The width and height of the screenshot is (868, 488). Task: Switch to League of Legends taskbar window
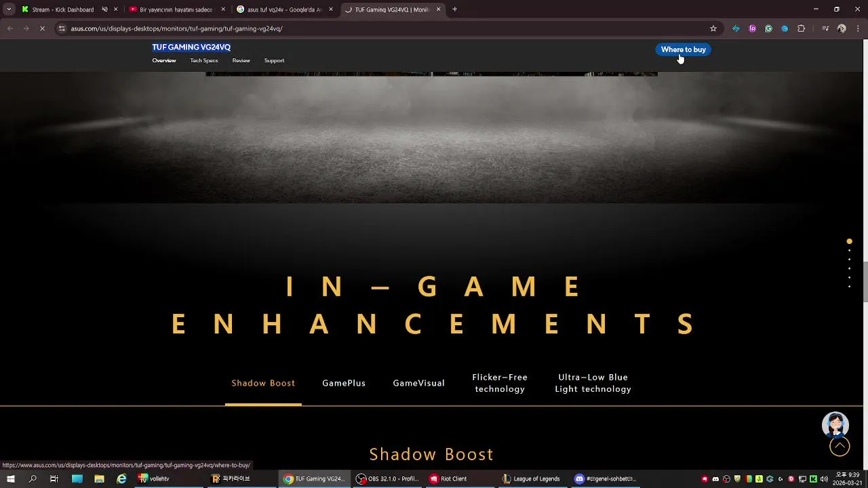coord(533,479)
